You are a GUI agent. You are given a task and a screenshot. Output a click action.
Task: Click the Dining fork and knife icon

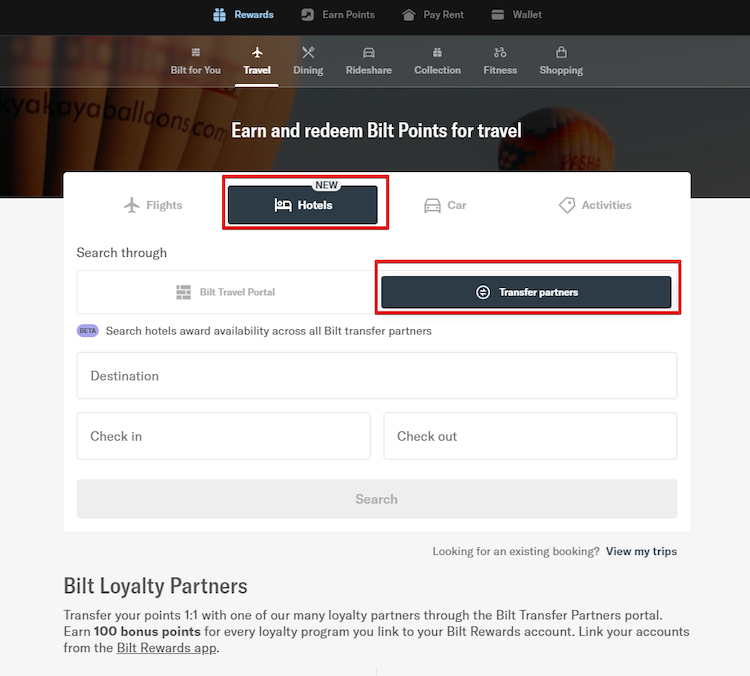[308, 52]
